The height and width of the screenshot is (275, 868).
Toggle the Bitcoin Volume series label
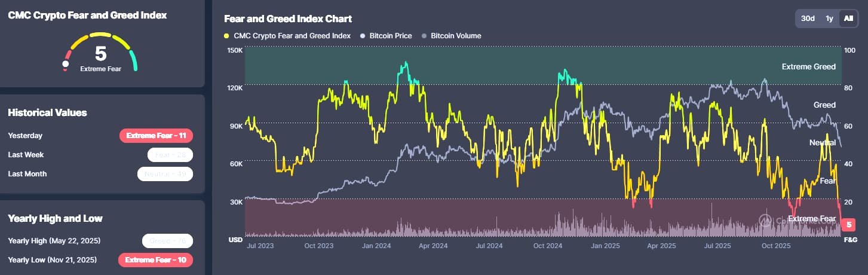coord(456,36)
